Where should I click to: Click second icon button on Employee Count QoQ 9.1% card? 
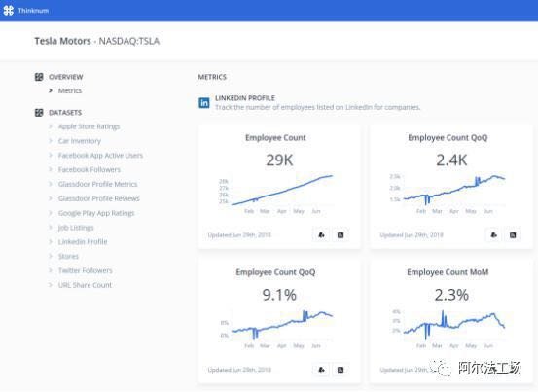tap(341, 370)
